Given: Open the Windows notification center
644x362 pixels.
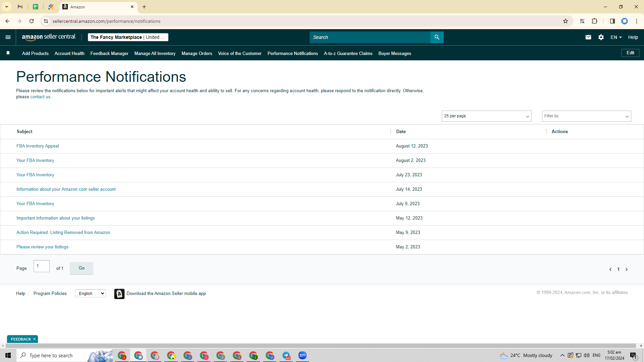Looking at the screenshot, I should (x=633, y=356).
